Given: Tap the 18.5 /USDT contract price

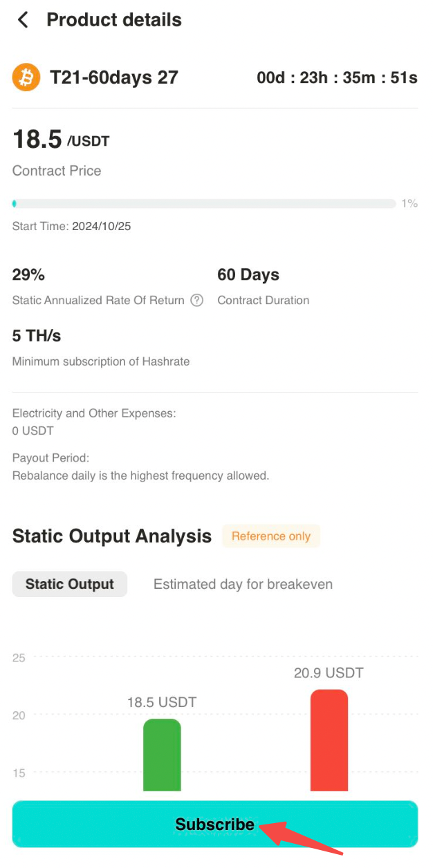Looking at the screenshot, I should coord(61,140).
